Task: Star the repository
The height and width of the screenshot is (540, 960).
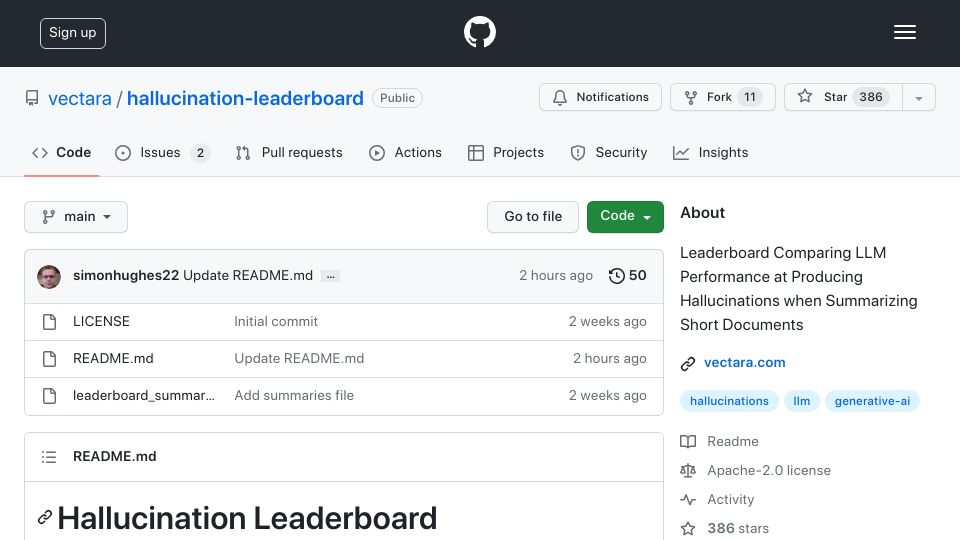Action: point(843,97)
